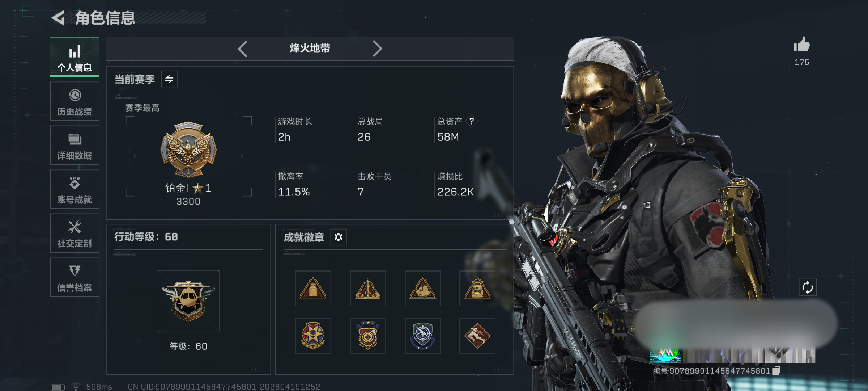Open the 详细数据 tab
This screenshot has height=391, width=868.
75,145
